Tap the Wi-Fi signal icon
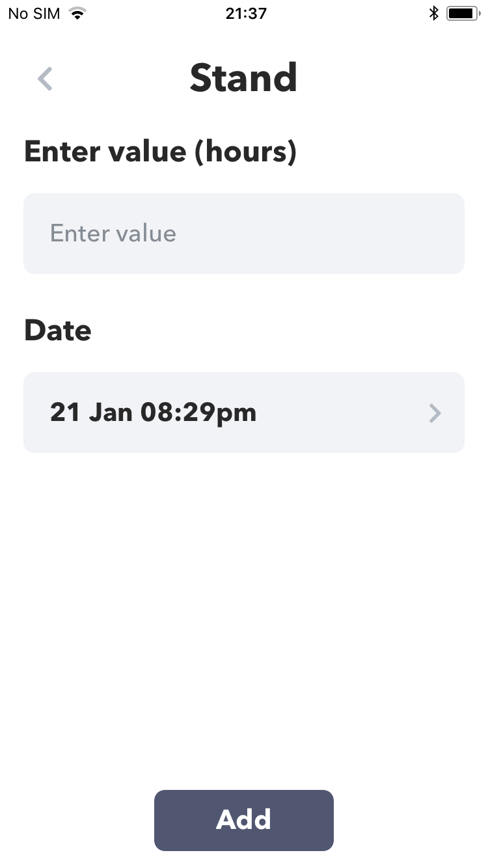 (78, 13)
